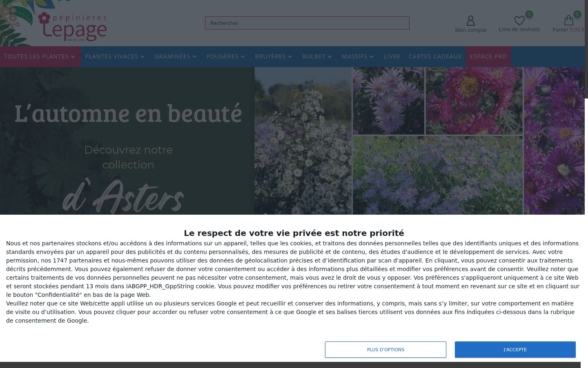Expand the Bruyères chevron
Image resolution: width=588 pixels, height=368 pixels.
click(290, 56)
